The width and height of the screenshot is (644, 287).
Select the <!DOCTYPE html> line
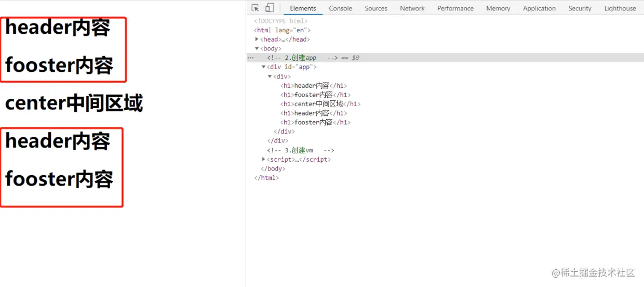coord(281,21)
